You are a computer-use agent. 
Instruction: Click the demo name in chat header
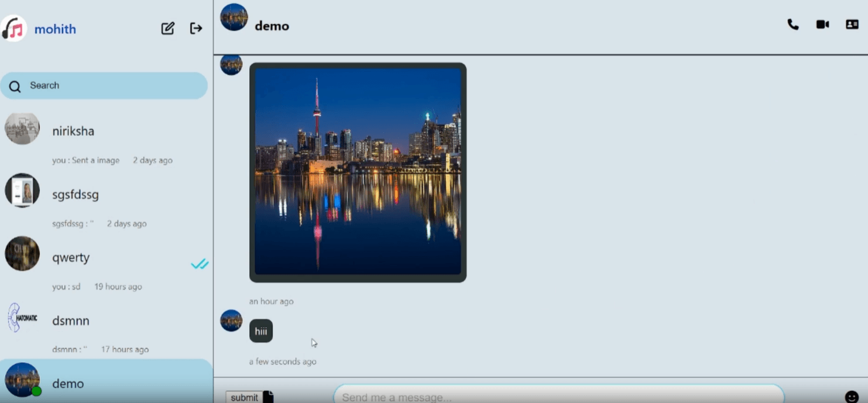tap(272, 26)
